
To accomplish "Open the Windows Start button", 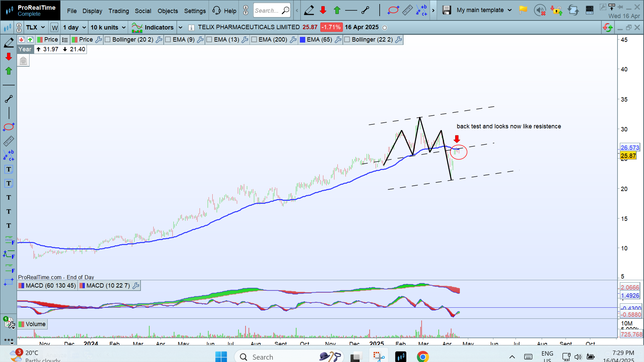I will [x=221, y=357].
